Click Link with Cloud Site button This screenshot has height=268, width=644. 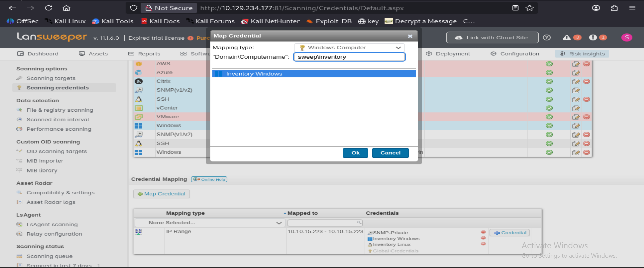[x=492, y=37]
